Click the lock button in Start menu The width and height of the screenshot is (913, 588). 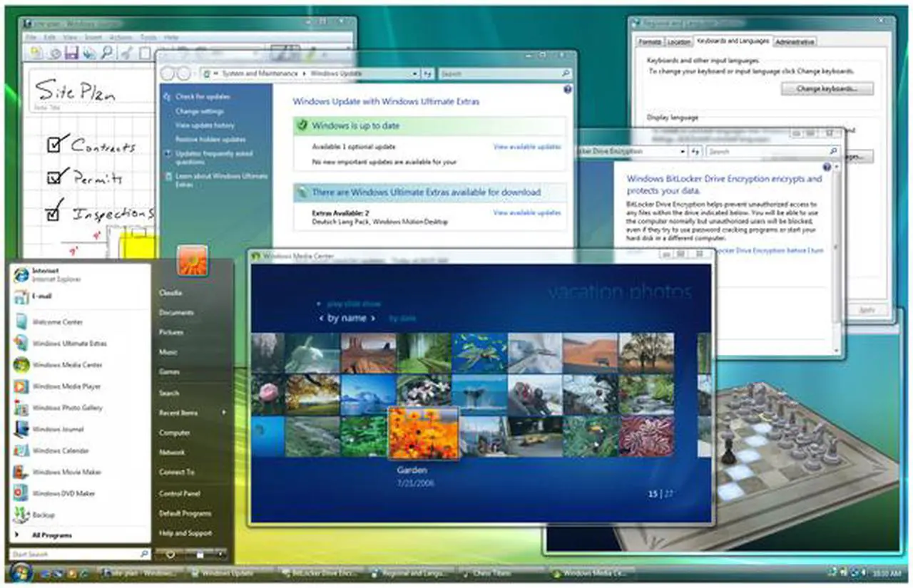tap(200, 554)
